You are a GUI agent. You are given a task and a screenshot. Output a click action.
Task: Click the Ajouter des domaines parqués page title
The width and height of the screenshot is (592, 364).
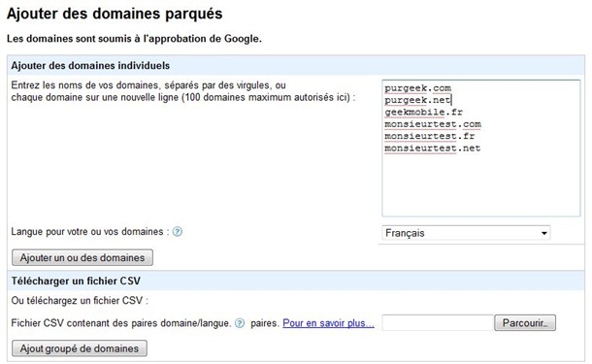(x=115, y=14)
